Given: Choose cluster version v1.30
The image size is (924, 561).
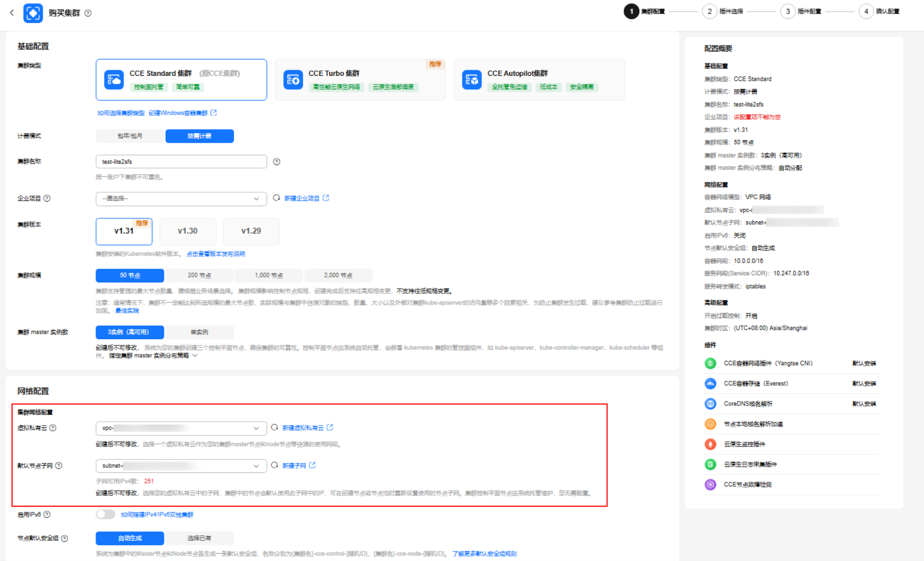Looking at the screenshot, I should [187, 231].
